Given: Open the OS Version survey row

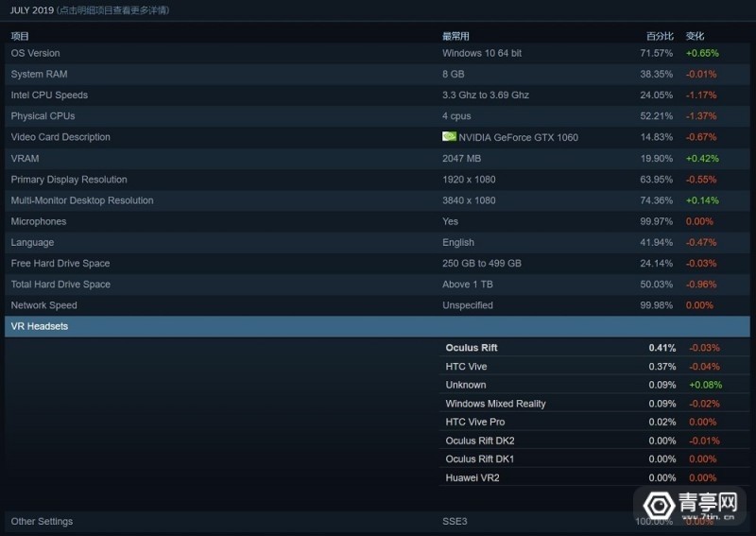Looking at the screenshot, I should 377,53.
